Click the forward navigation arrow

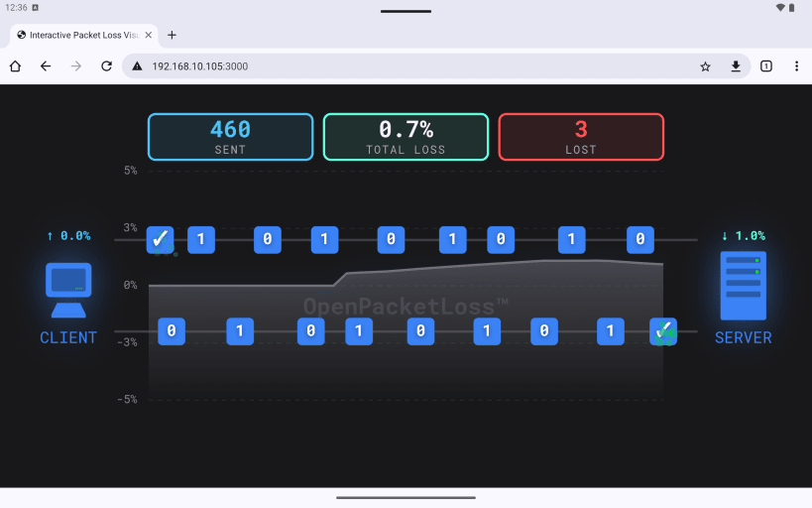tap(76, 65)
